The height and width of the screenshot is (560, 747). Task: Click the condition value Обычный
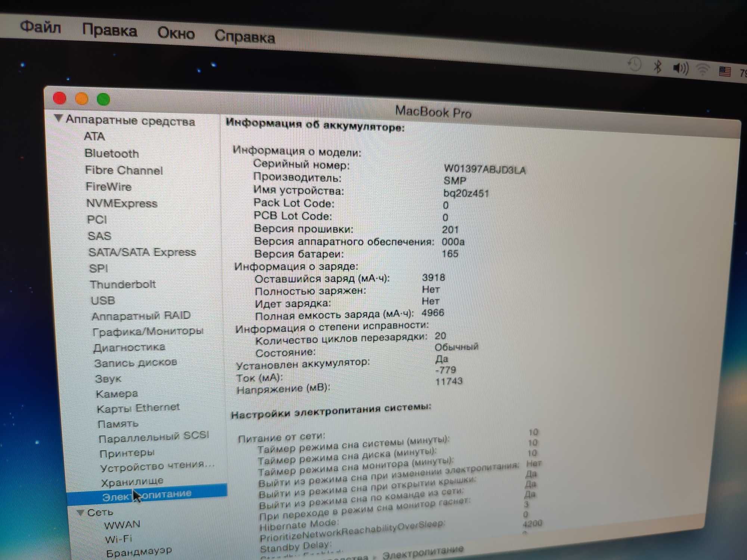pos(456,347)
